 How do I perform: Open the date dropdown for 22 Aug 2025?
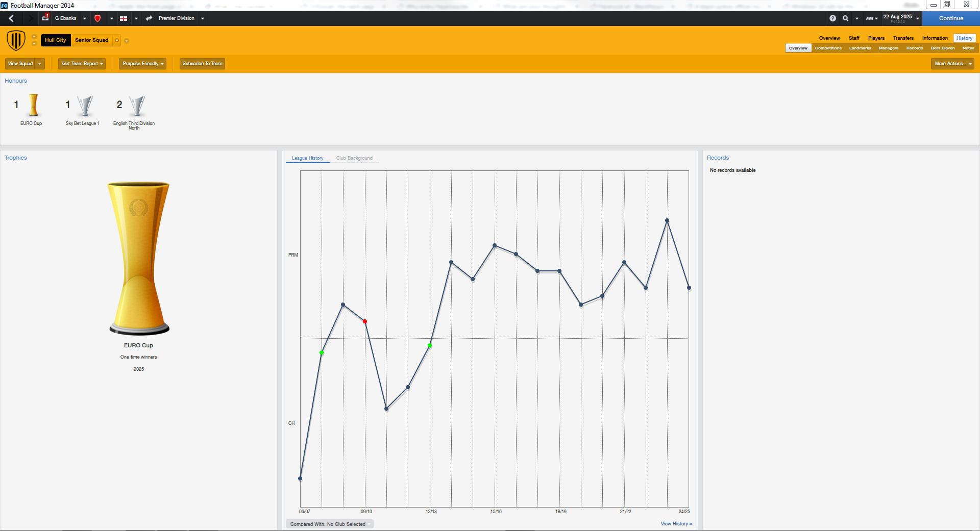coord(918,18)
